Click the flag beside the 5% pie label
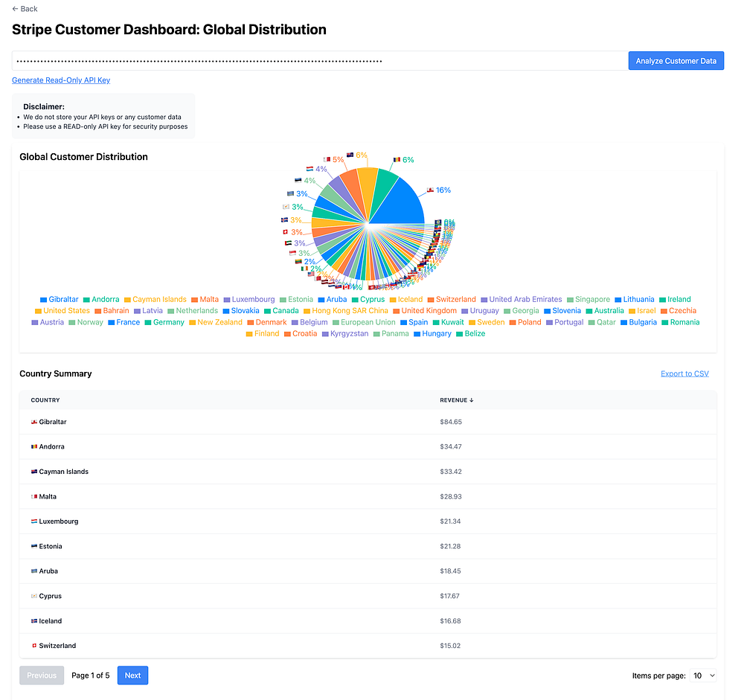This screenshot has height=700, width=744. [x=327, y=159]
